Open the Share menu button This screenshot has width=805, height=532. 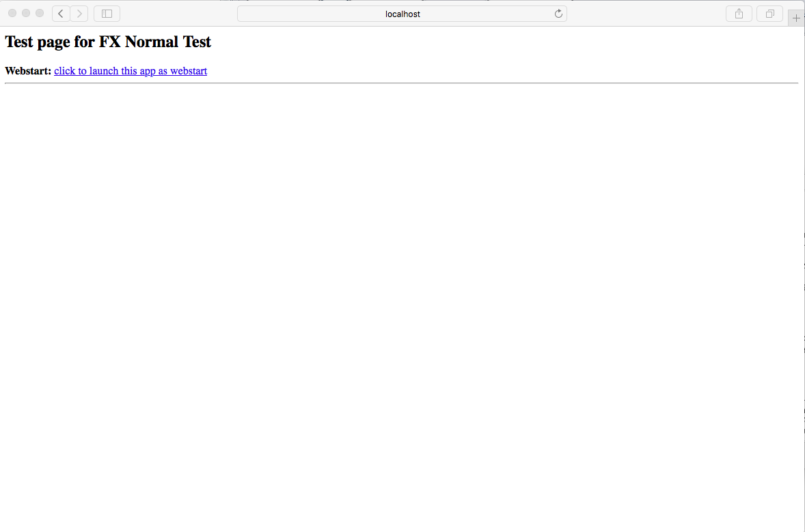(739, 14)
